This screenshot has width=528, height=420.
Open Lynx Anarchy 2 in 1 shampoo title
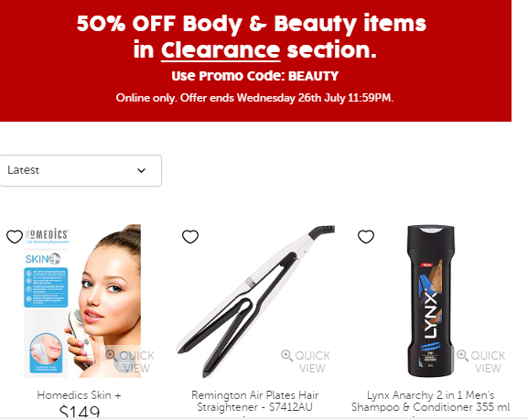click(430, 401)
